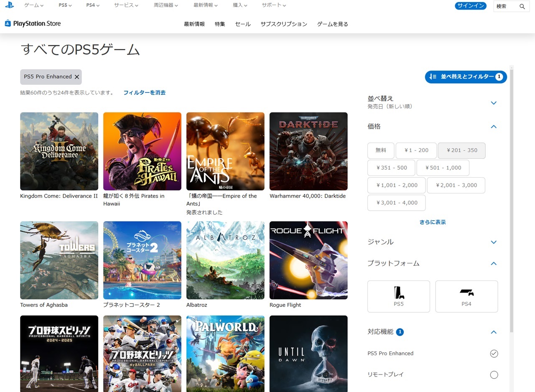535x392 pixels.
Task: Open Towers of Aghasba thumbnail
Action: [x=59, y=260]
